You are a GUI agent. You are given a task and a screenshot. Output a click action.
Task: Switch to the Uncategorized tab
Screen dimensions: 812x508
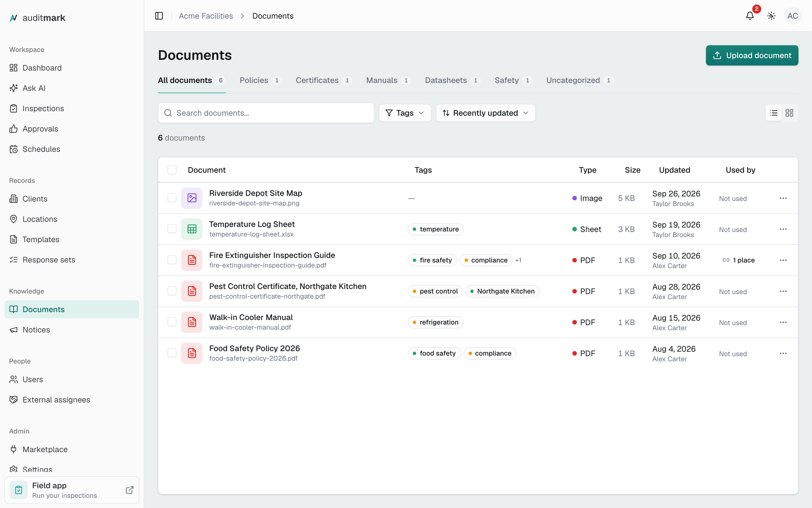[580, 80]
